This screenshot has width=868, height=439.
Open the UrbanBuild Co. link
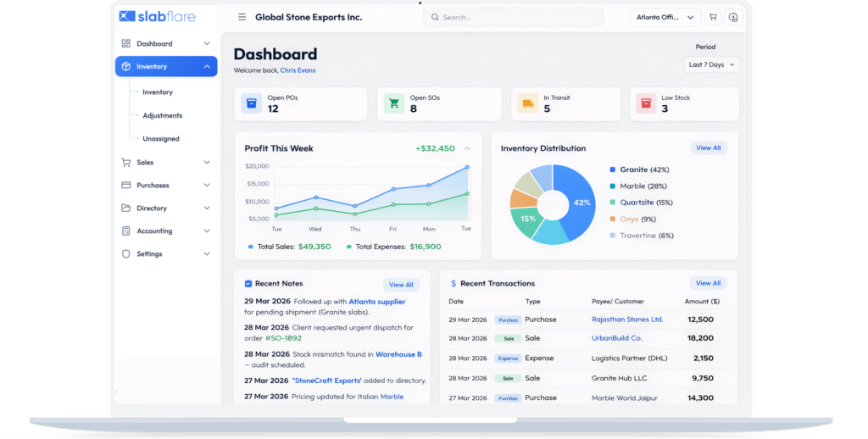click(x=617, y=337)
